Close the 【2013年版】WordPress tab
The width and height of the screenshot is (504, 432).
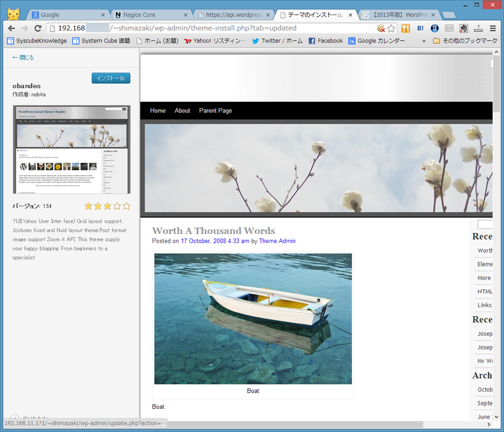click(x=433, y=15)
